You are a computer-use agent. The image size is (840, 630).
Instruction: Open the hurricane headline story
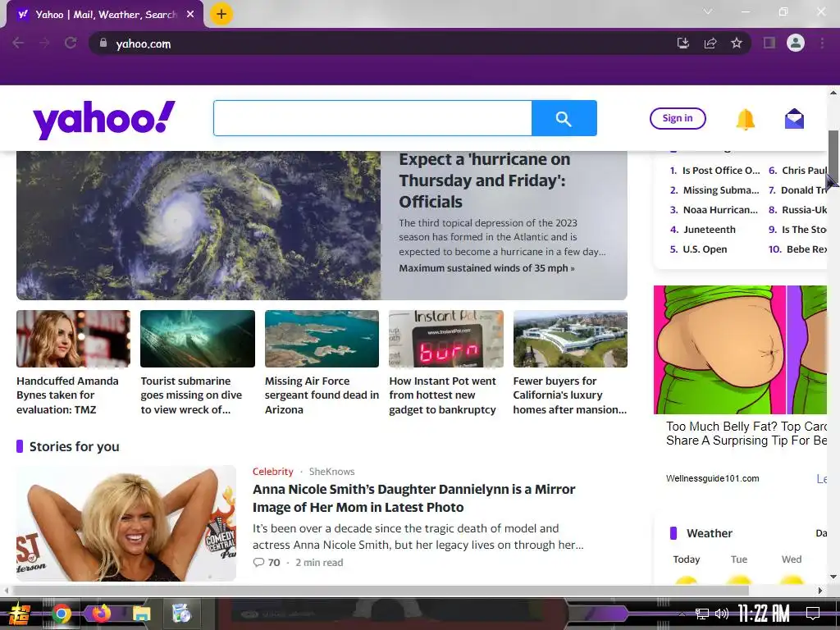(x=484, y=180)
